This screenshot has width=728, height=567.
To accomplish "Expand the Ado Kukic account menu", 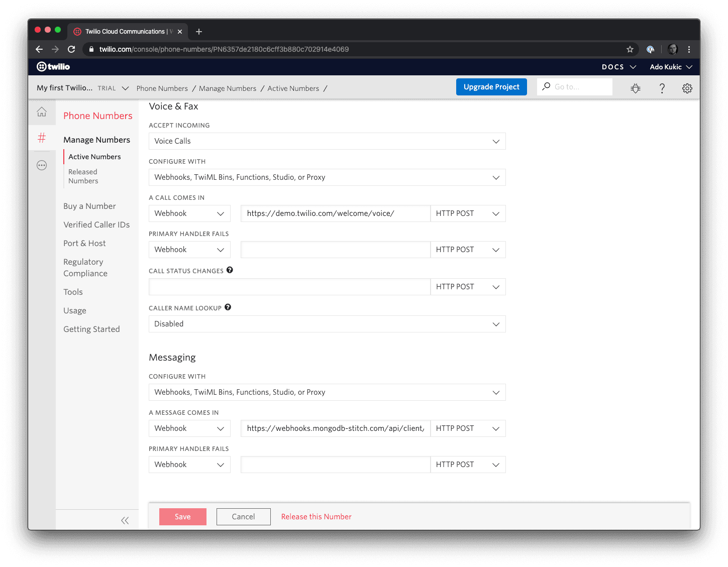I will click(x=671, y=67).
